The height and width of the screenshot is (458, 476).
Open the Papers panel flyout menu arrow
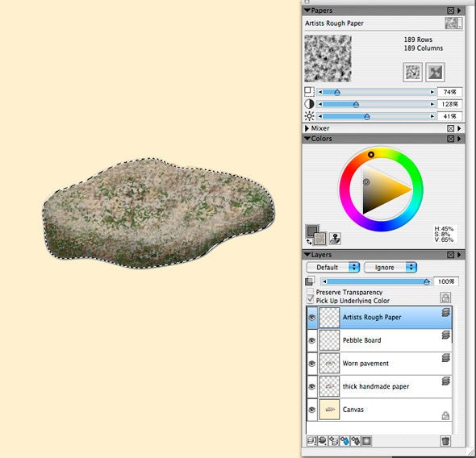(x=459, y=10)
